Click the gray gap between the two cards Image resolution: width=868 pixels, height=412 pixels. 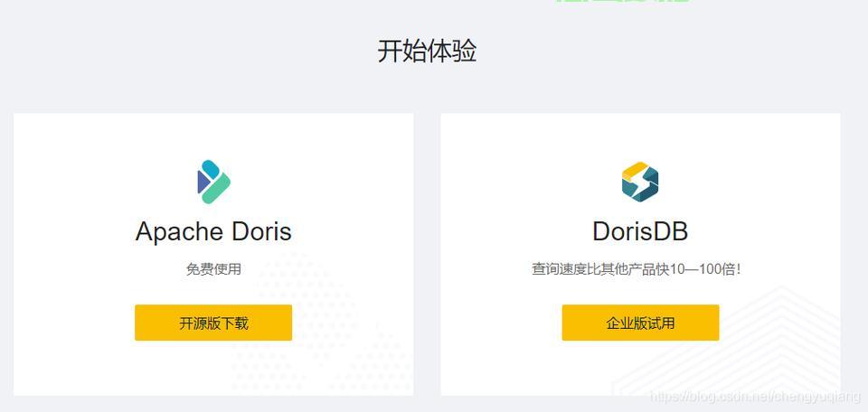click(427, 255)
